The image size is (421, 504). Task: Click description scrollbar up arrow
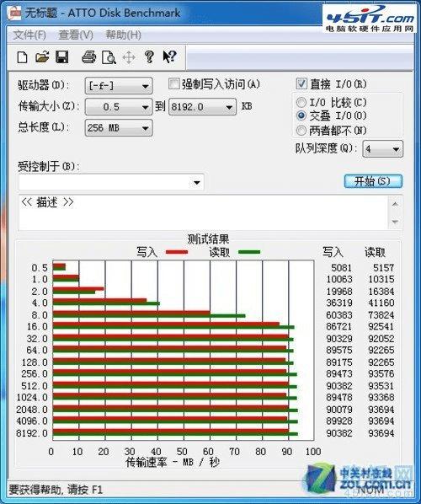395,204
